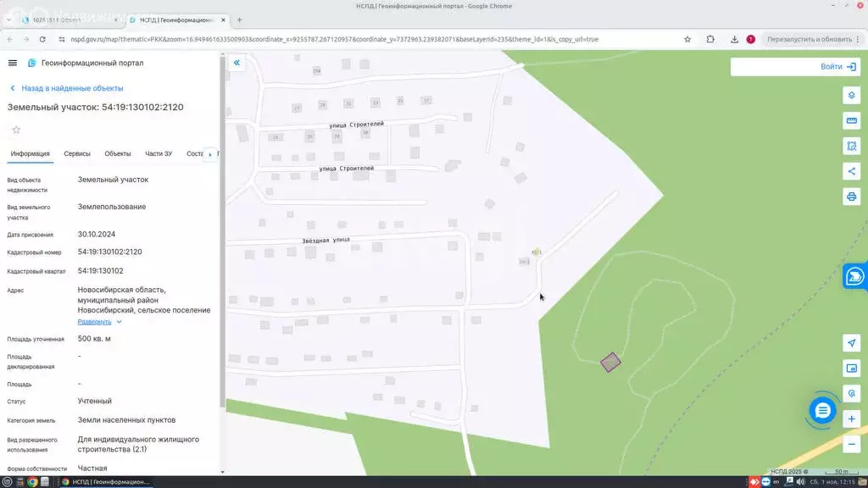
Task: Add land plot to favorites star
Action: [x=15, y=130]
